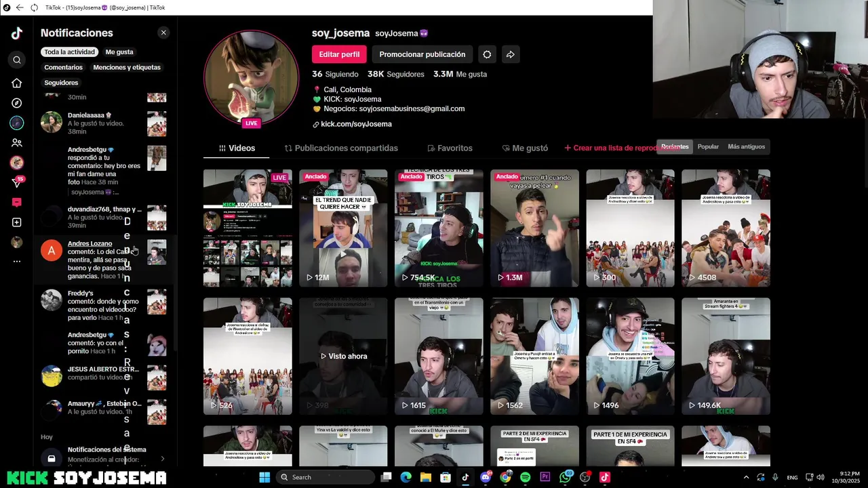
Task: Click the share profile arrow icon
Action: [511, 54]
